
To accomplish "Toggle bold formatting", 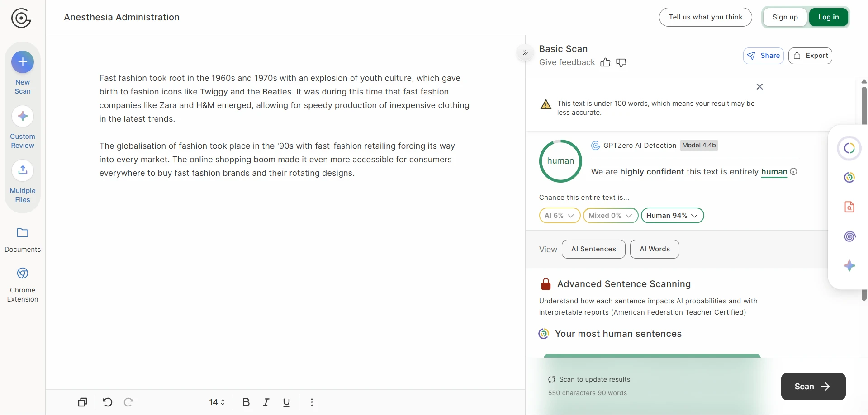I will click(246, 402).
